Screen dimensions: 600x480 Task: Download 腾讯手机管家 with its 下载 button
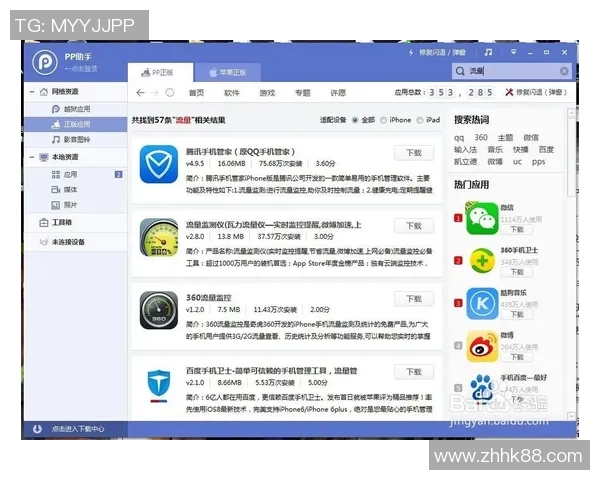(x=414, y=153)
